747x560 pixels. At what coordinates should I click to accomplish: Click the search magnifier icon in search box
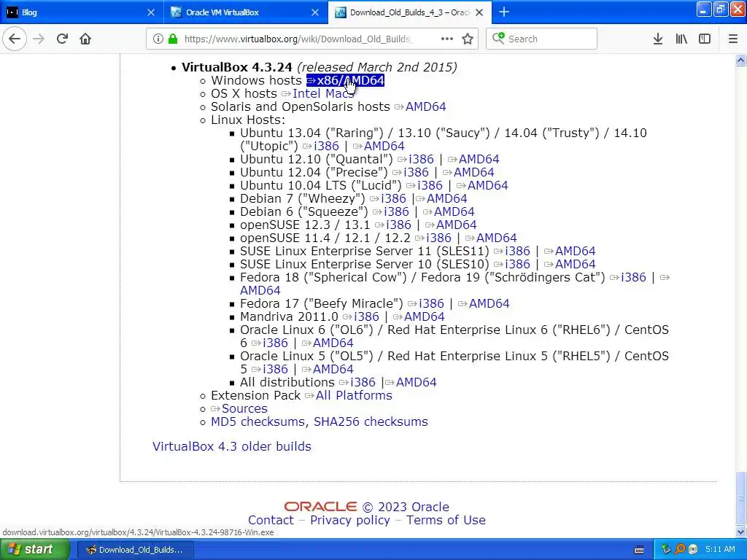point(498,38)
